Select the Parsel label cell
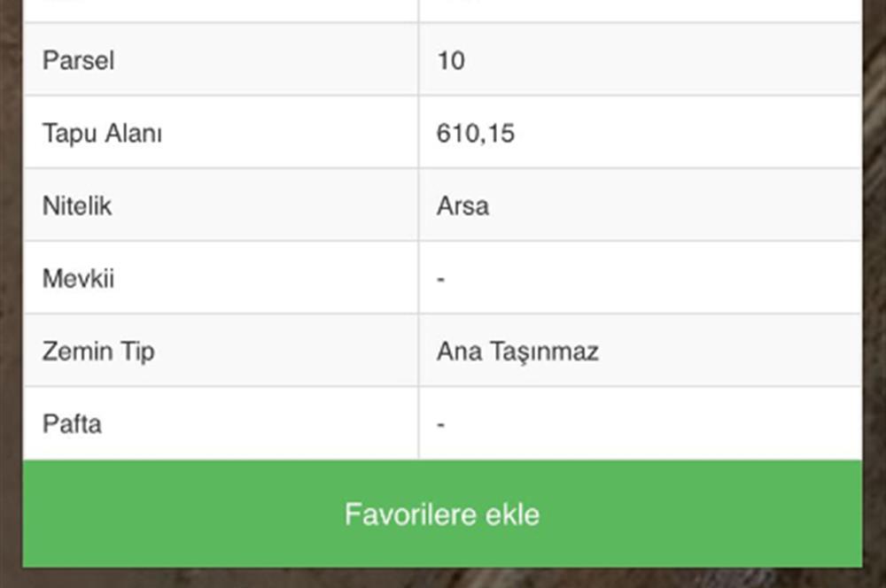Screen dimensions: 886x588 [x=221, y=59]
